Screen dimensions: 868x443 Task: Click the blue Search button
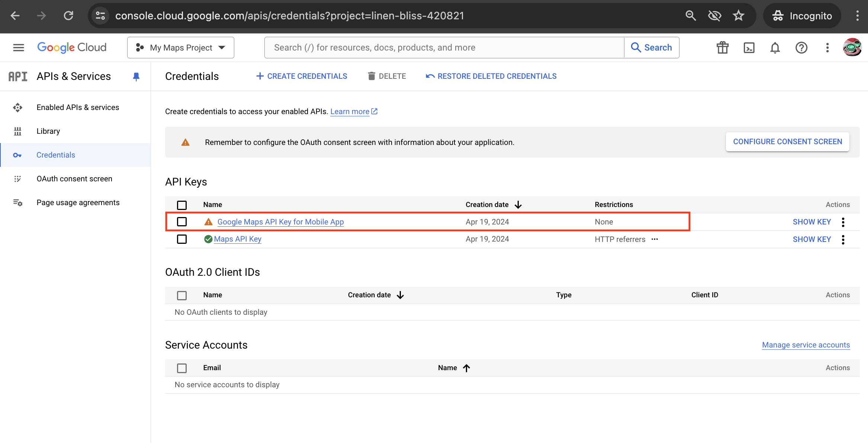tap(652, 48)
